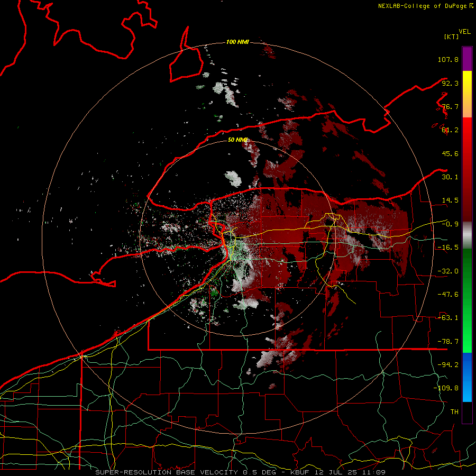Click the 45.6 velocity scale value
Image resolution: width=476 pixels, height=476 pixels.
pos(450,153)
